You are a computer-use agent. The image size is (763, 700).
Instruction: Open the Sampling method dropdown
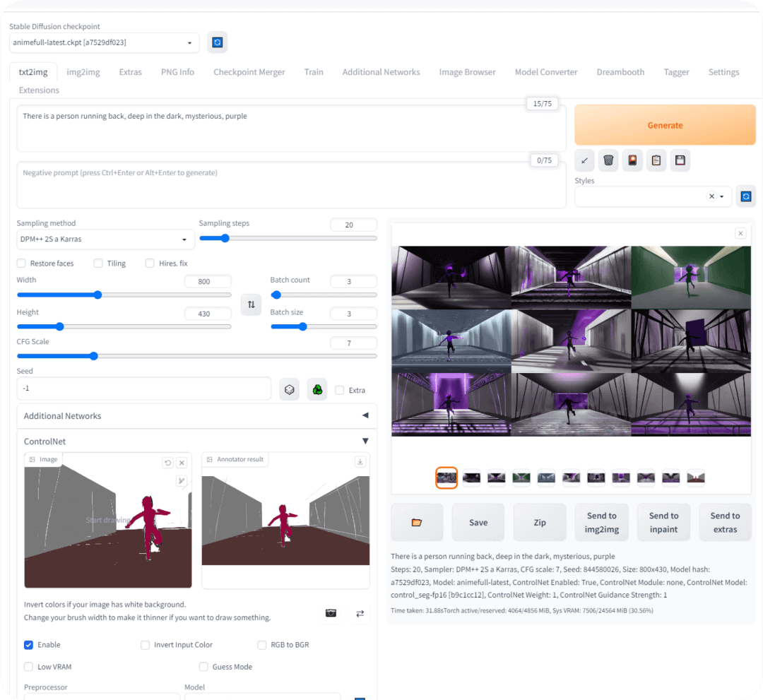point(105,239)
